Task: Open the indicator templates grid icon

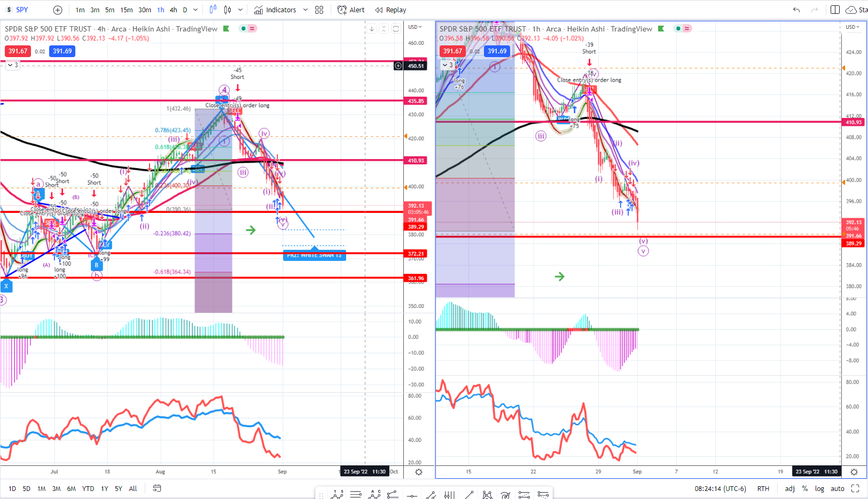Action: tap(319, 10)
